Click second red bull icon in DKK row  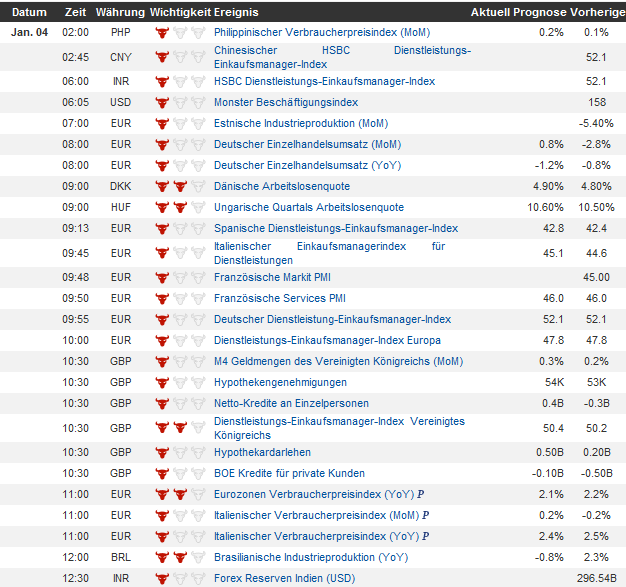click(180, 186)
